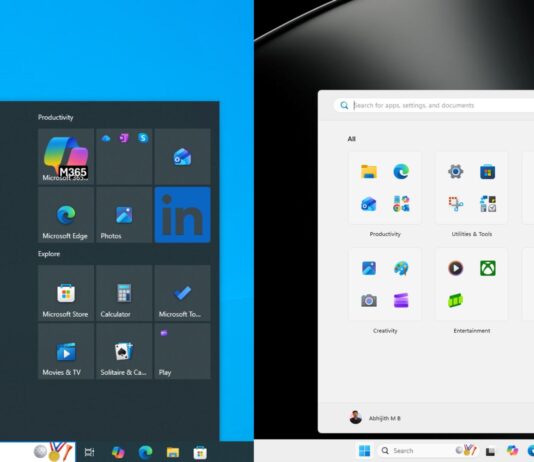Click the Skype icon in folder tile
This screenshot has width=534, height=462.
tap(143, 138)
